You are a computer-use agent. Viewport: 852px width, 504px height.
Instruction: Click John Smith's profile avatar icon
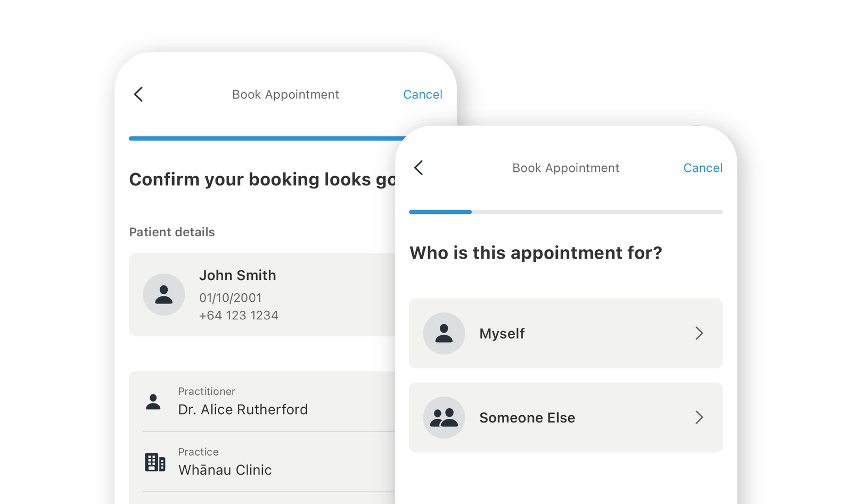click(164, 294)
